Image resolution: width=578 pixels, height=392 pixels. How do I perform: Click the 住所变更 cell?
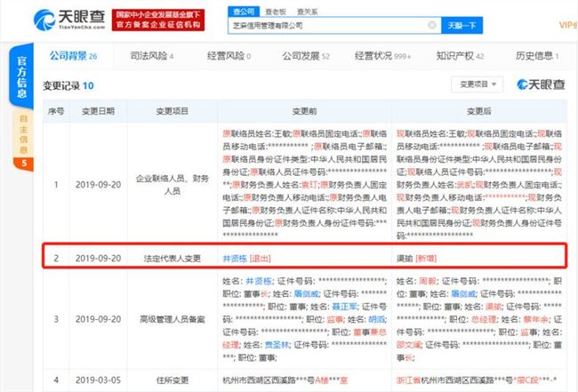(173, 380)
